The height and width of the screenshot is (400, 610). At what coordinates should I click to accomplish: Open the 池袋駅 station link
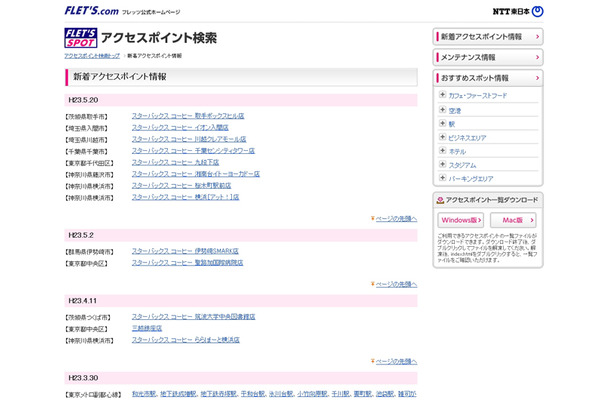click(385, 394)
